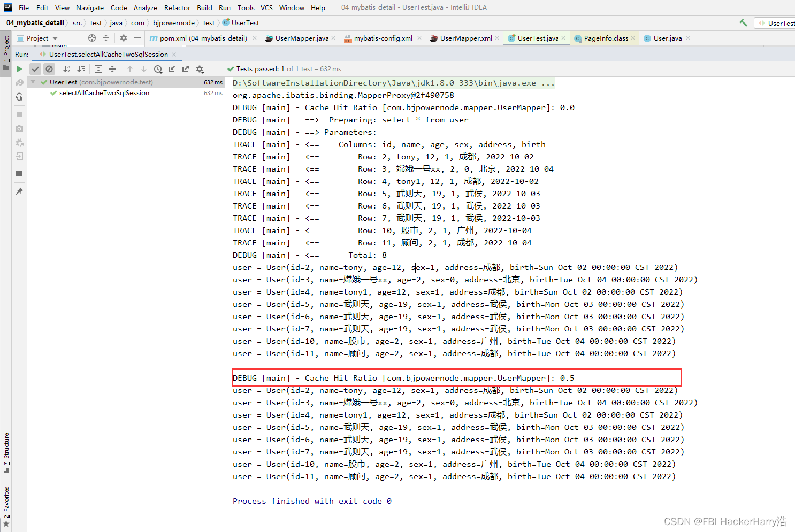The width and height of the screenshot is (795, 532).
Task: Expand all test nodes in Run toolbar
Action: [x=98, y=69]
